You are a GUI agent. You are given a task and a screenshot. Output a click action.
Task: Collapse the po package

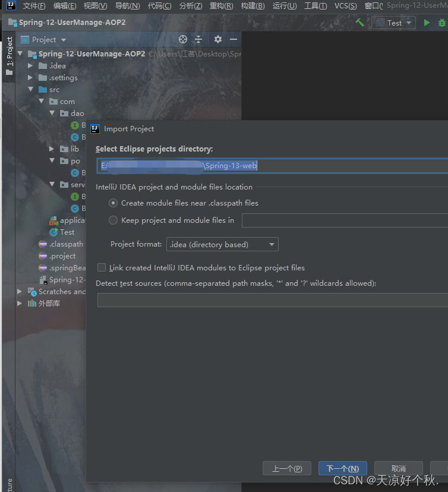tap(52, 160)
